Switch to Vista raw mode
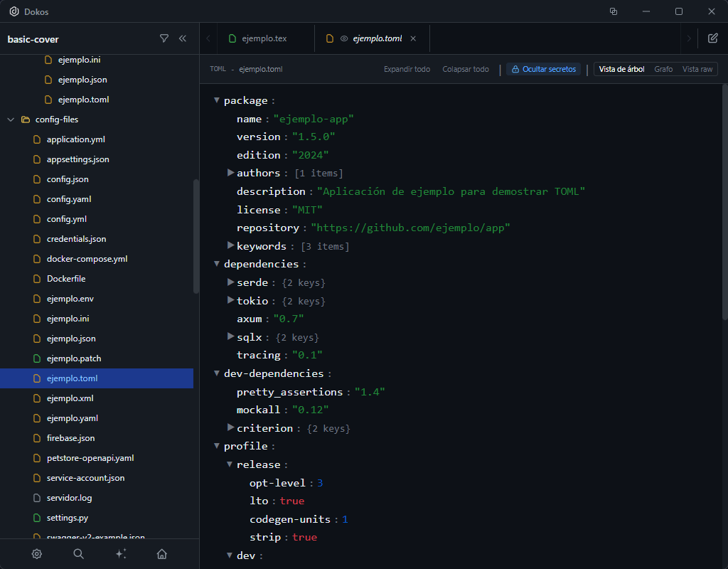Screen dimensions: 728x569 click(697, 70)
